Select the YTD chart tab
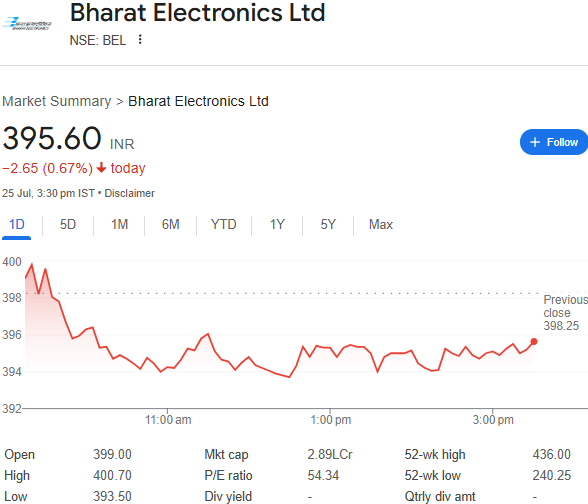The image size is (588, 504). pos(224,225)
